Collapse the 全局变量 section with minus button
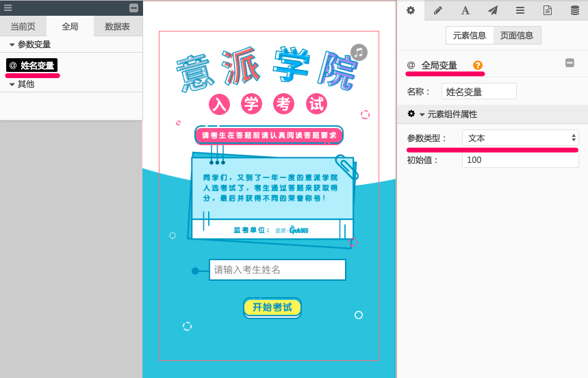Viewport: 588px width, 378px height. tap(570, 63)
